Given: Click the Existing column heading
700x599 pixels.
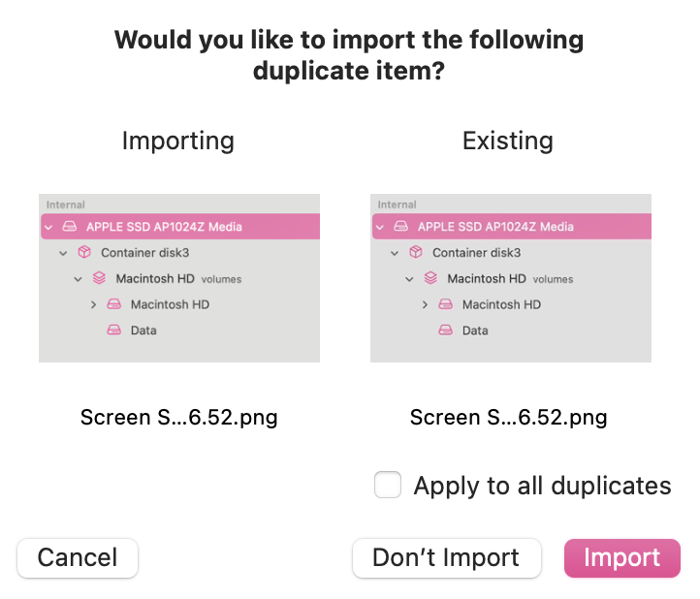Looking at the screenshot, I should click(507, 141).
